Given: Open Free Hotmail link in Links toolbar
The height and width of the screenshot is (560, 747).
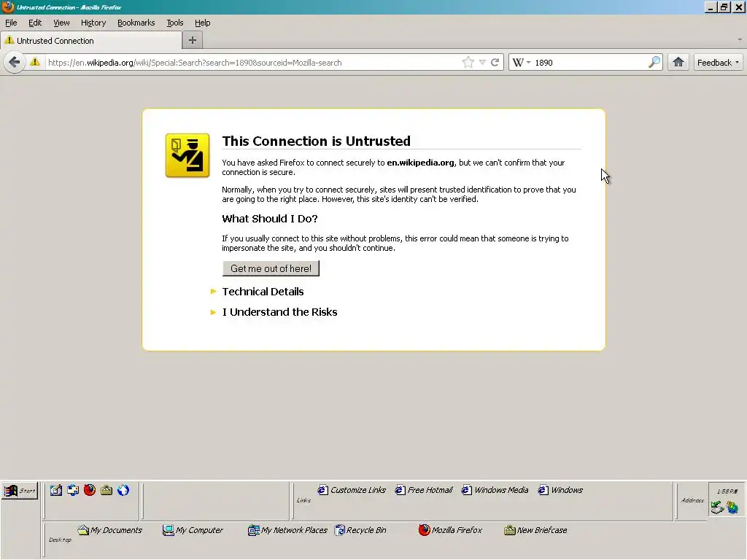Looking at the screenshot, I should pyautogui.click(x=424, y=490).
